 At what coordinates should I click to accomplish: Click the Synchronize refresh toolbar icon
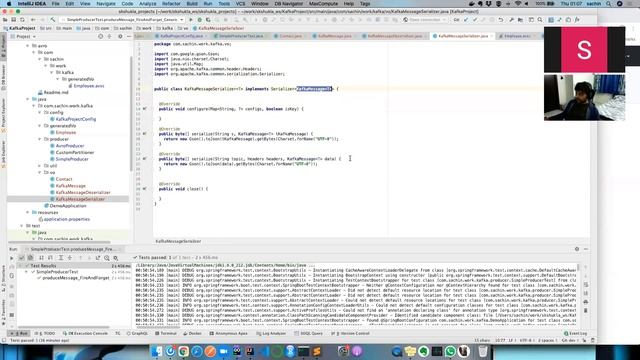point(22,20)
